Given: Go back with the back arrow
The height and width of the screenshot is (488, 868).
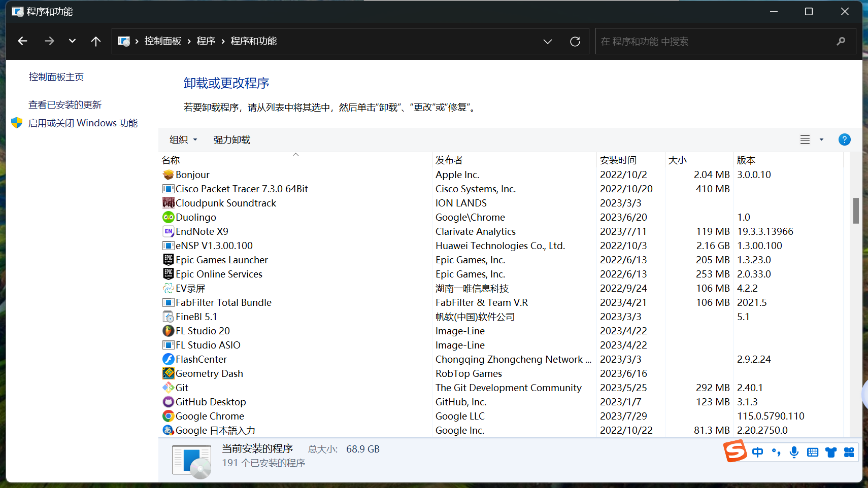Looking at the screenshot, I should pyautogui.click(x=22, y=41).
